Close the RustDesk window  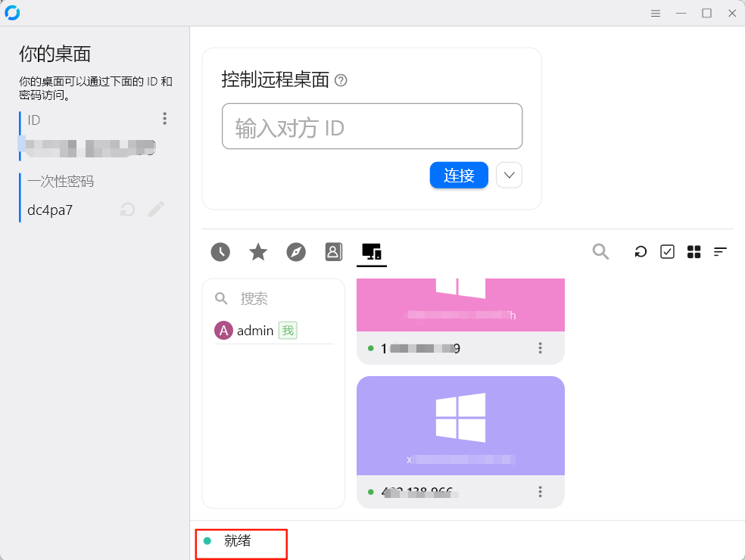point(732,14)
